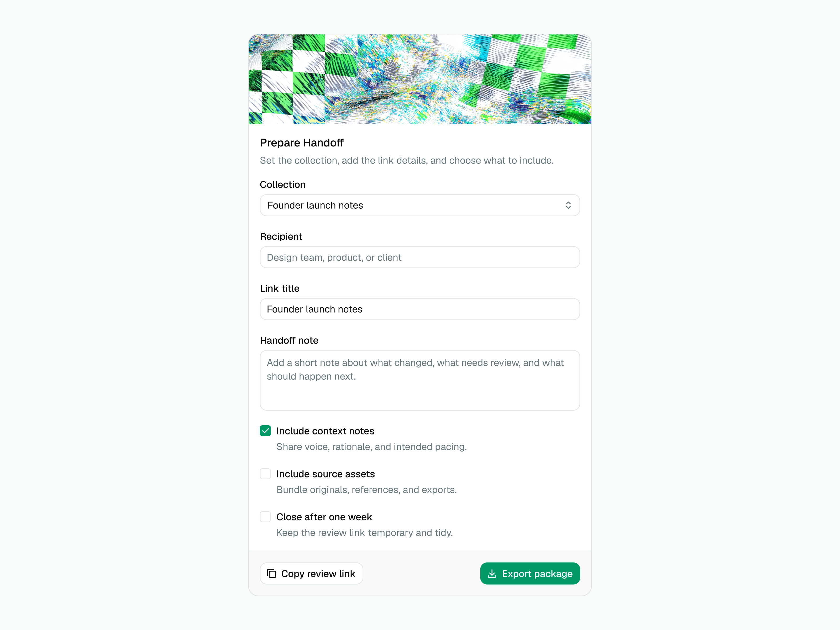Focus the Recipient input field
Screen dimensions: 840x630
pos(420,257)
